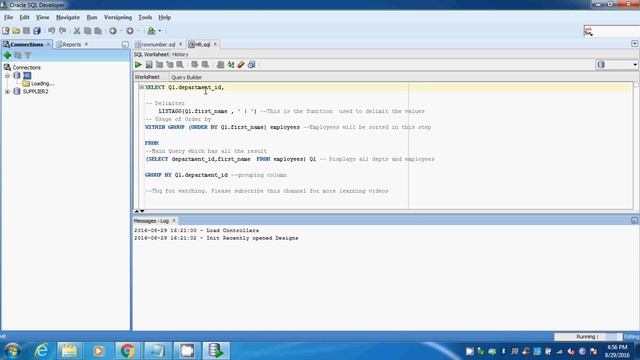This screenshot has width=640, height=360.
Task: Close the rownumber.sql tab
Action: [x=180, y=44]
